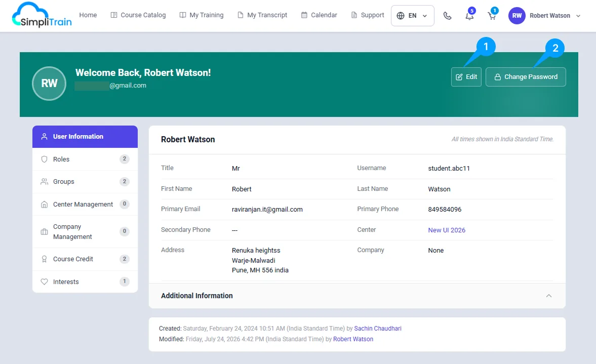Click the briefcase icon beside Company Management
The image size is (596, 364).
(x=45, y=232)
